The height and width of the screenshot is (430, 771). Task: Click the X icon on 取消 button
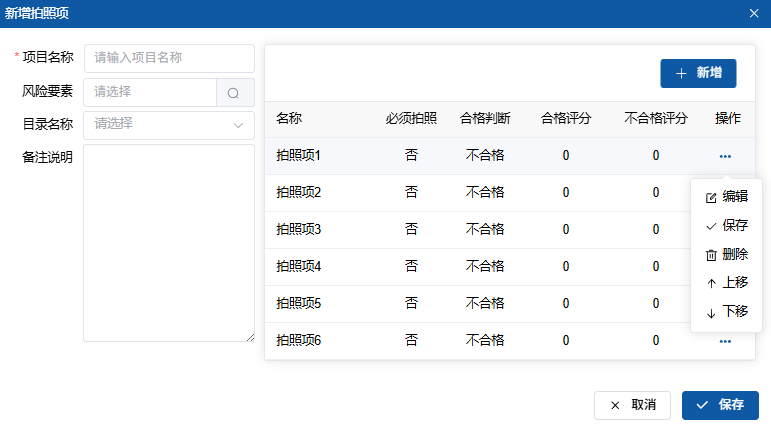pyautogui.click(x=613, y=405)
